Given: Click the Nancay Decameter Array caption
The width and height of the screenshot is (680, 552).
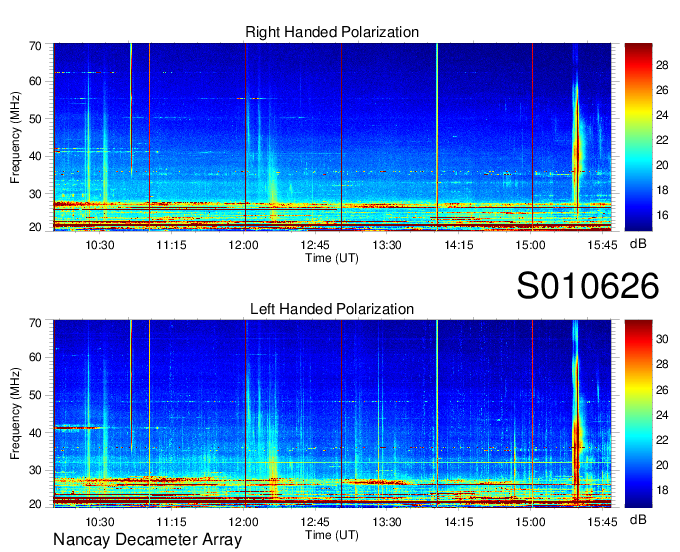Looking at the screenshot, I should 147,540.
